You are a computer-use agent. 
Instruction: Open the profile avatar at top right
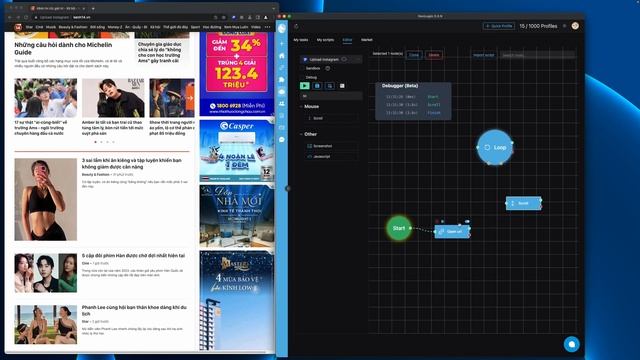(575, 26)
